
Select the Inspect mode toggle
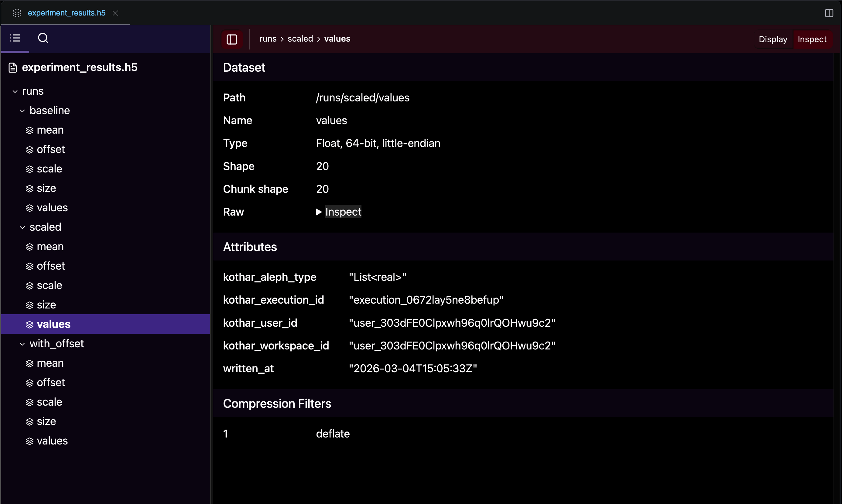[813, 39]
